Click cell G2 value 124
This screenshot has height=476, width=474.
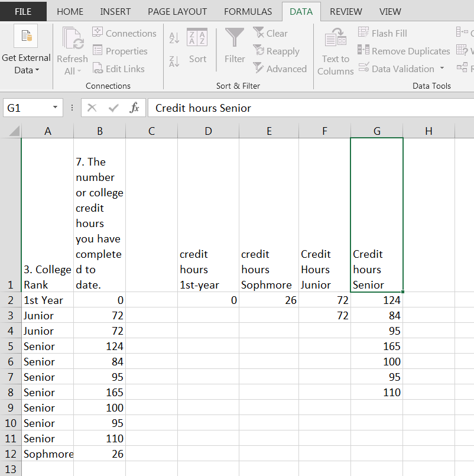377,300
